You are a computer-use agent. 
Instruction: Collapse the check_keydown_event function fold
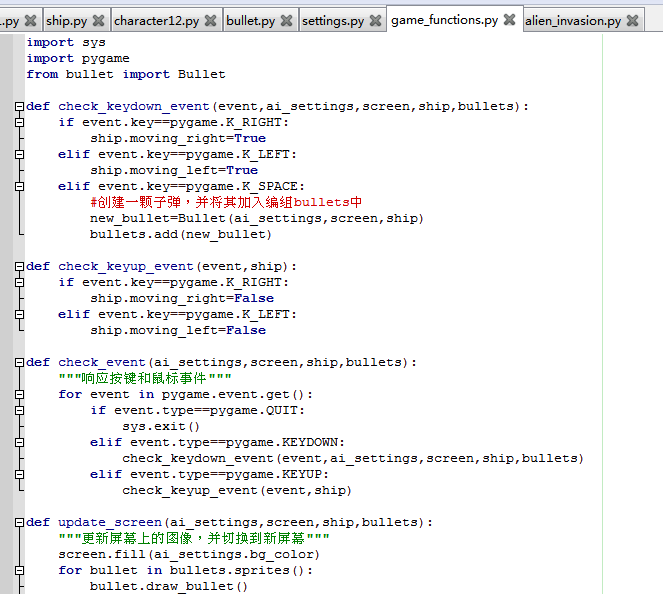click(x=19, y=106)
